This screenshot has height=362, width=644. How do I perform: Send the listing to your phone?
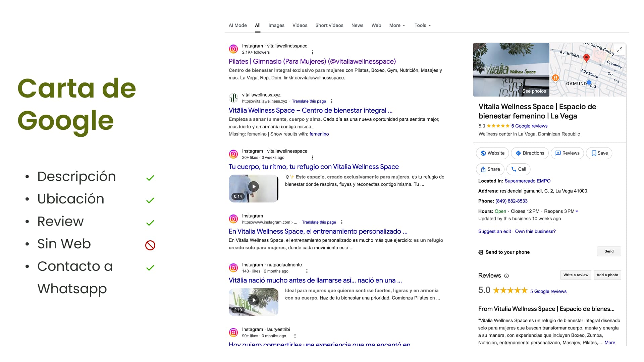point(609,251)
